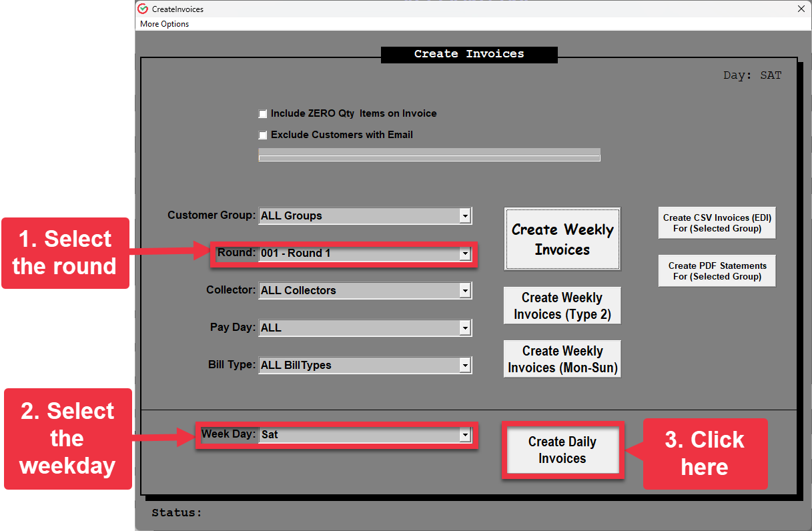
Task: Click the progress bar below the checkboxes
Action: point(429,155)
